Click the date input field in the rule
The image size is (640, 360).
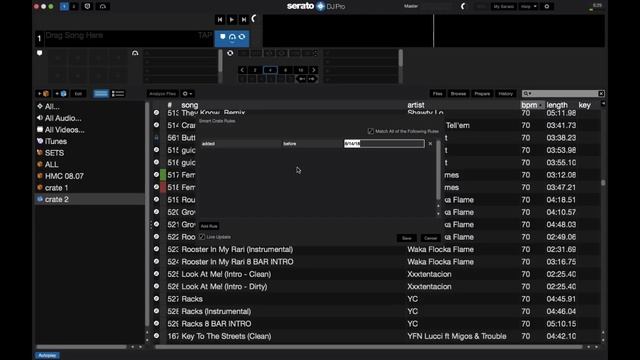tap(384, 144)
